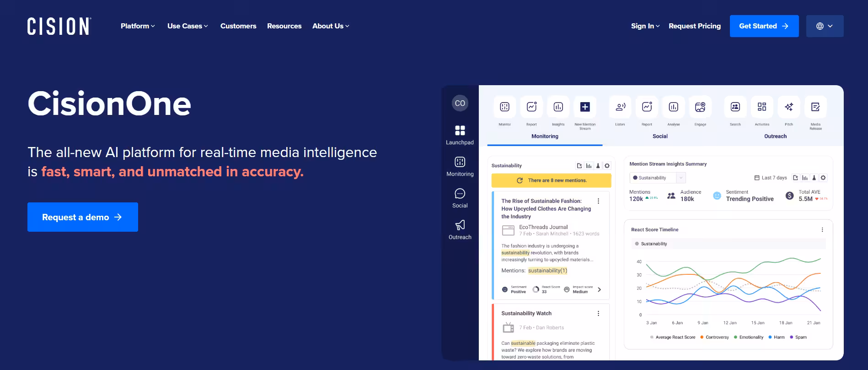Switch to the Social tab
This screenshot has height=370, width=868.
coord(660,136)
